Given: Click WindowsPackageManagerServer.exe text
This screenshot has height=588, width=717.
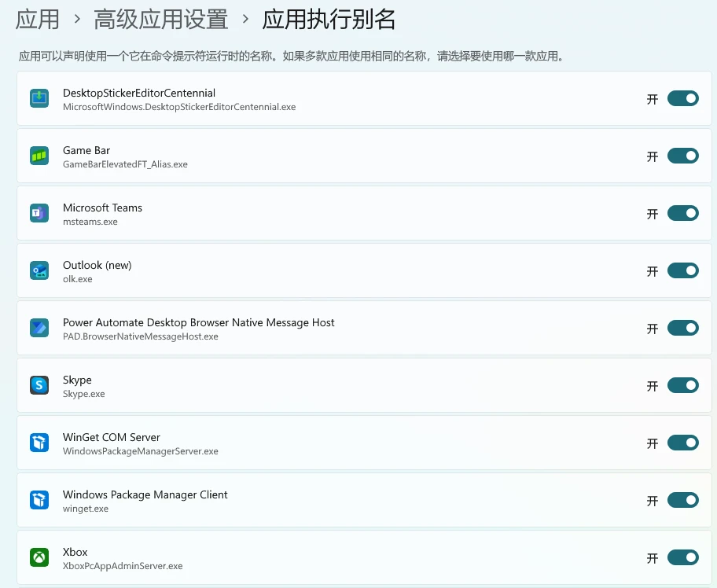Looking at the screenshot, I should 141,451.
